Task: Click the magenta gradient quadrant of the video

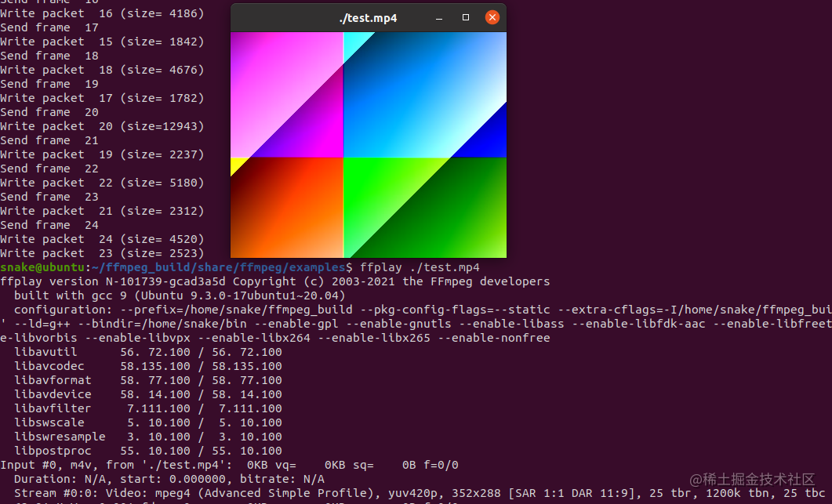Action: (286, 94)
